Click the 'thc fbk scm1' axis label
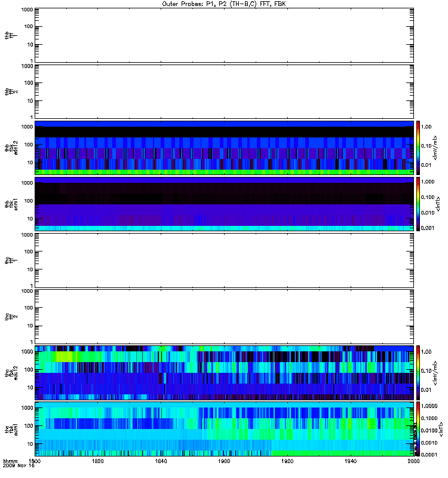This screenshot has width=448, height=478. [x=11, y=429]
